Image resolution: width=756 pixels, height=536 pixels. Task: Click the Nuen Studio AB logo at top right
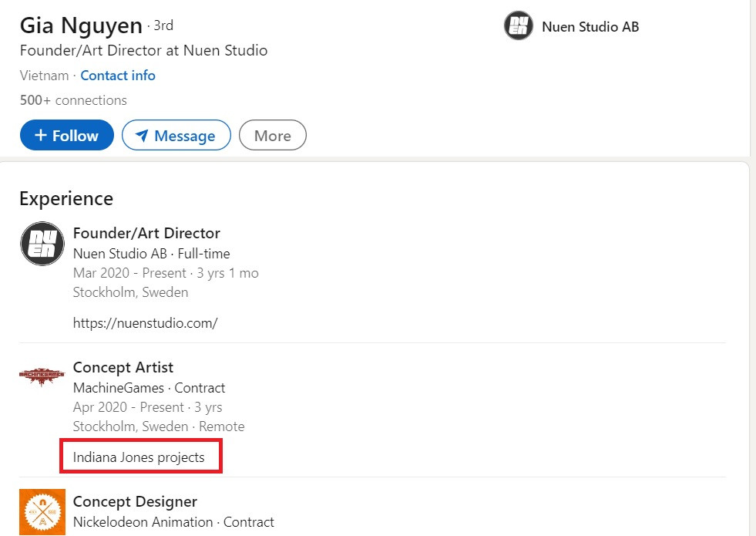519,26
